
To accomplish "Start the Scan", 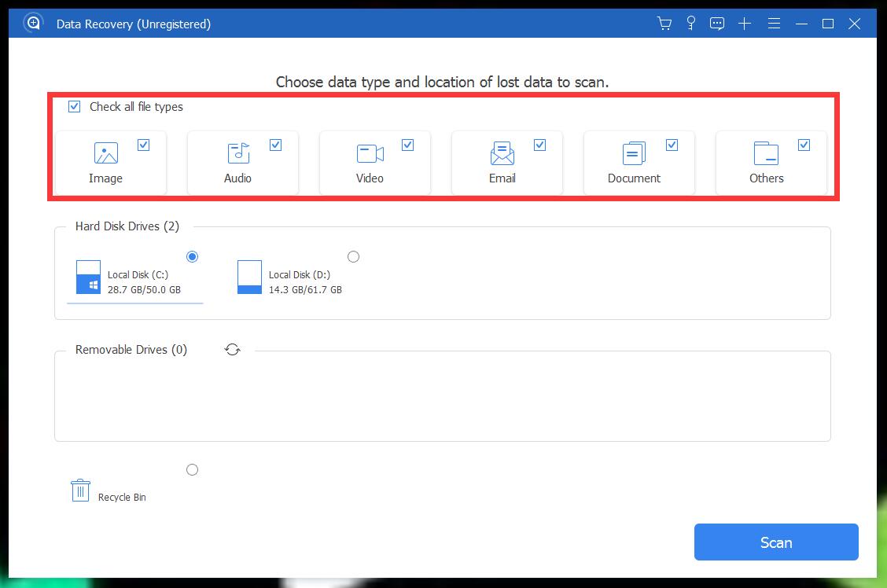I will pos(776,542).
